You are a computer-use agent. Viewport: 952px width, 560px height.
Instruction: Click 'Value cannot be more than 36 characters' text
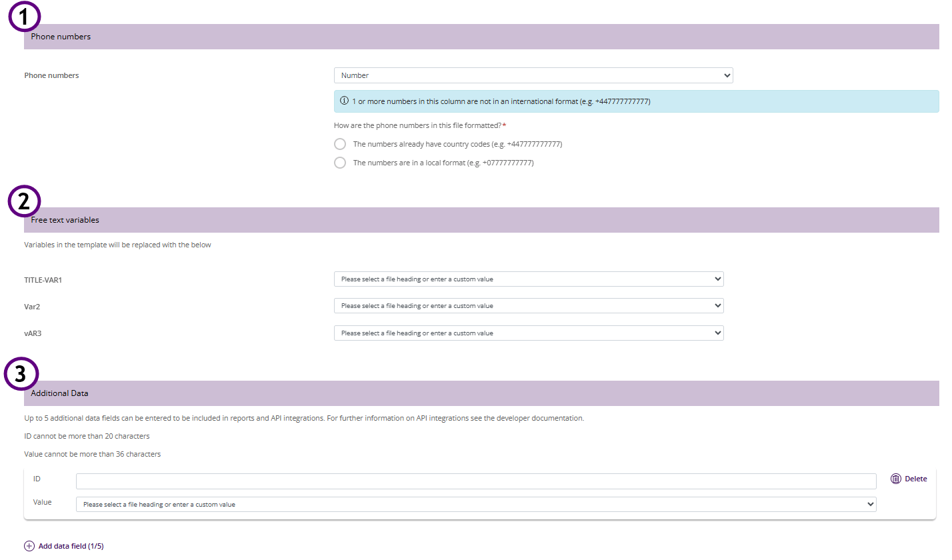click(93, 454)
